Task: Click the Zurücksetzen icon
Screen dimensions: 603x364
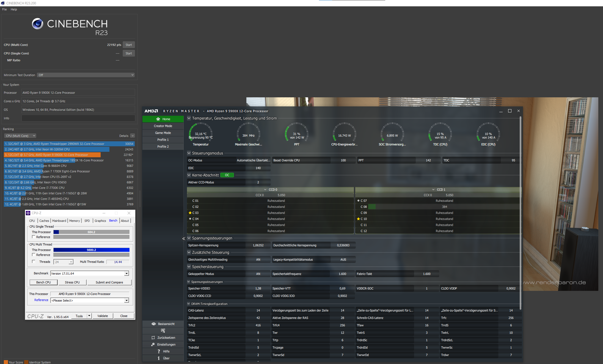Action: coord(163,337)
